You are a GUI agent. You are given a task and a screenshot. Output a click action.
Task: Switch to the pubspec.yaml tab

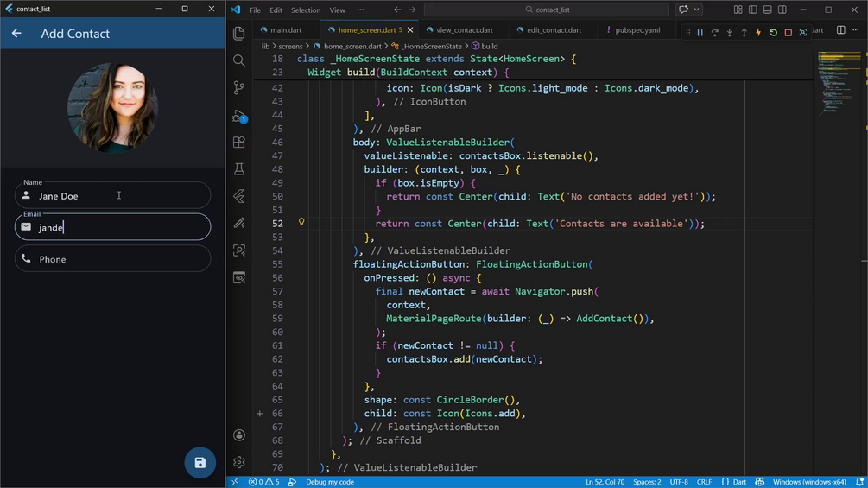point(637,30)
